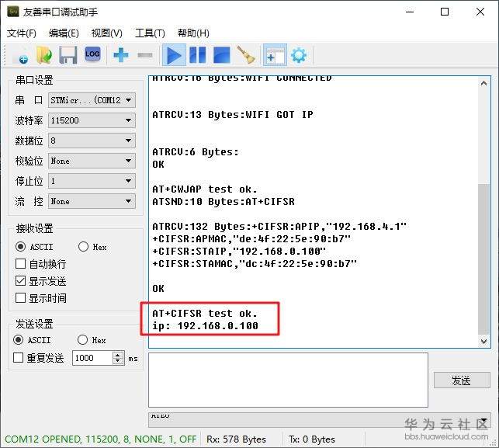Image resolution: width=499 pixels, height=448 pixels.
Task: Start the serial port with play icon
Action: tap(174, 55)
